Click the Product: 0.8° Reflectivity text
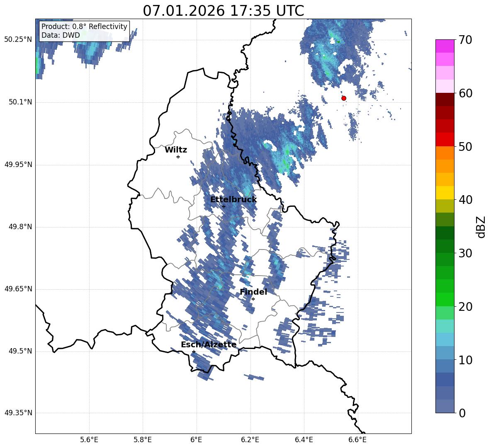The image size is (491, 448). [x=84, y=26]
